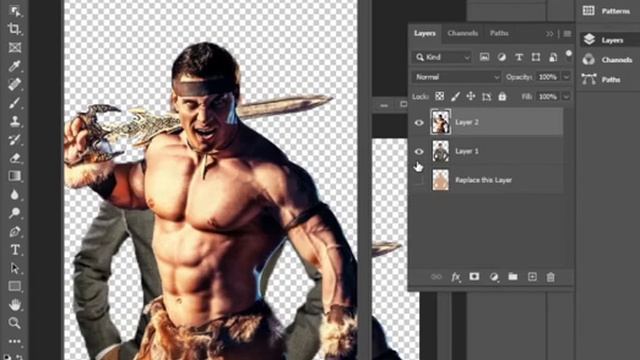
Task: Toggle shape layer filter
Action: point(536,57)
